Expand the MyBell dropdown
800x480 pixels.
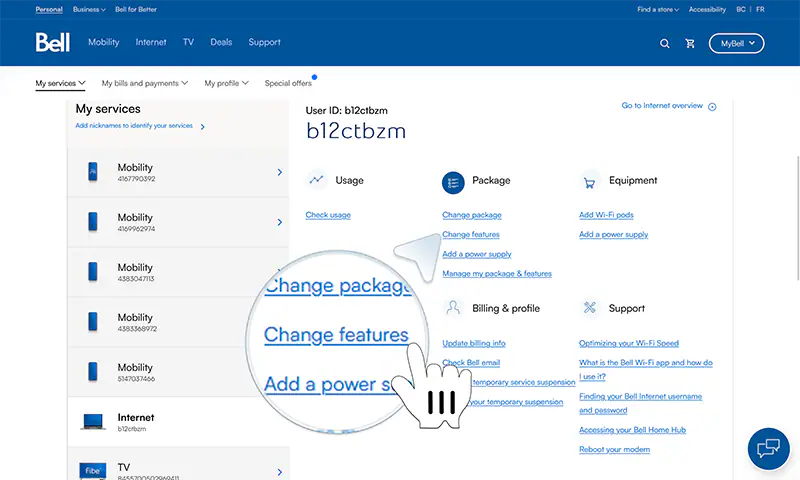point(736,43)
